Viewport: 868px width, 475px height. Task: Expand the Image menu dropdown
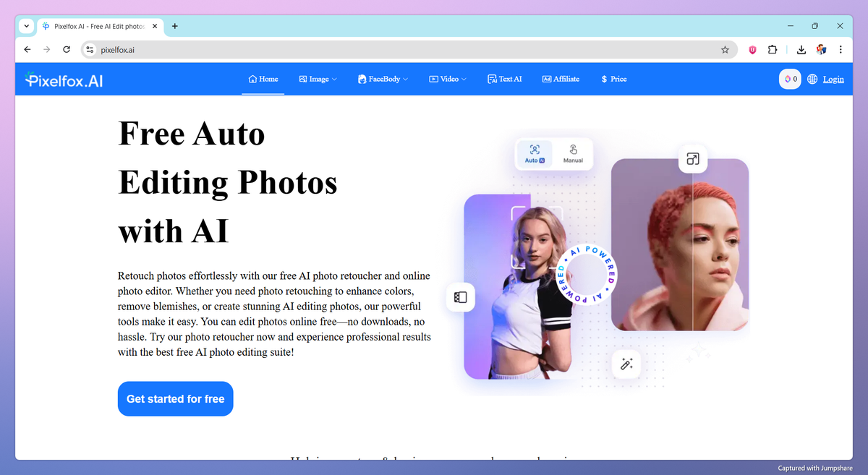318,79
